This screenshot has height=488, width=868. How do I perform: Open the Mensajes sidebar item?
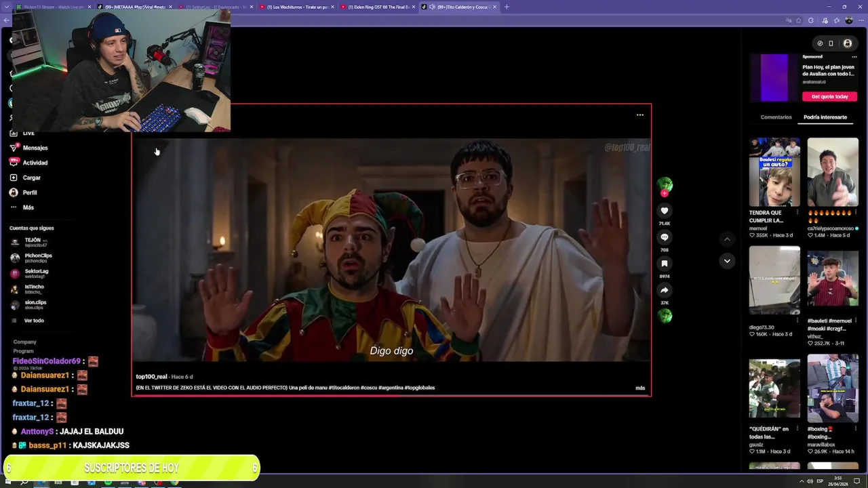pos(28,148)
